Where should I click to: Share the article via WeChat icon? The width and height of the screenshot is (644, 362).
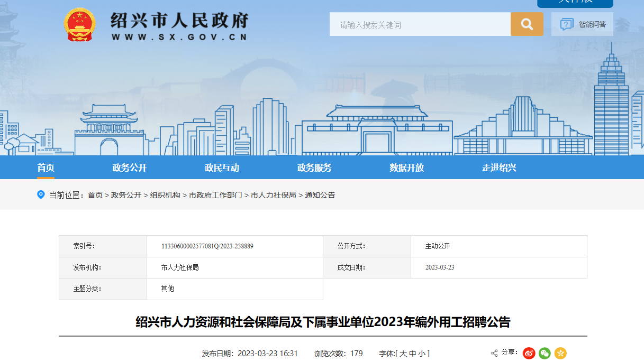[x=545, y=353]
